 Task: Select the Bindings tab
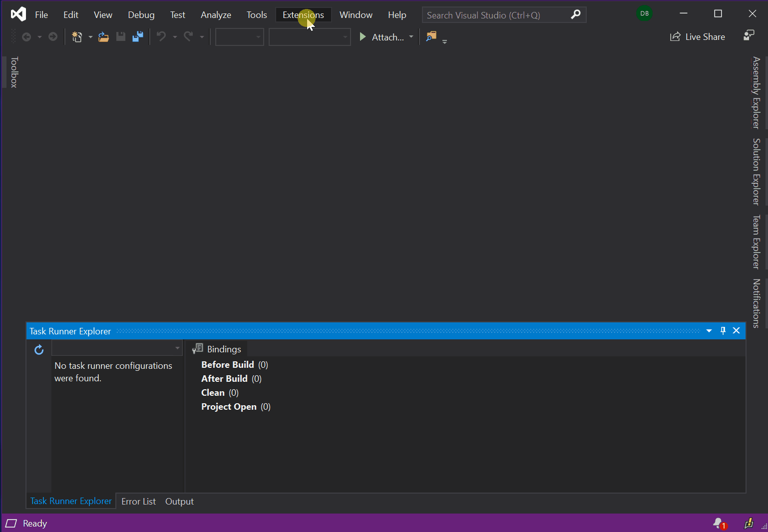click(217, 349)
